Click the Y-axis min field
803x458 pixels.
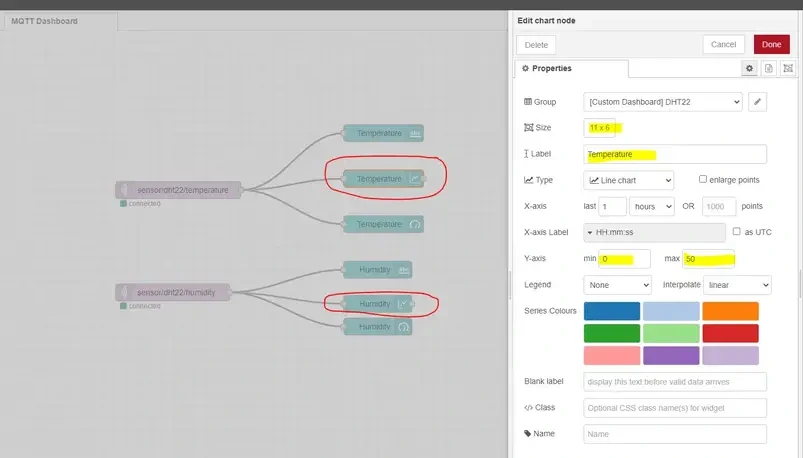(624, 259)
